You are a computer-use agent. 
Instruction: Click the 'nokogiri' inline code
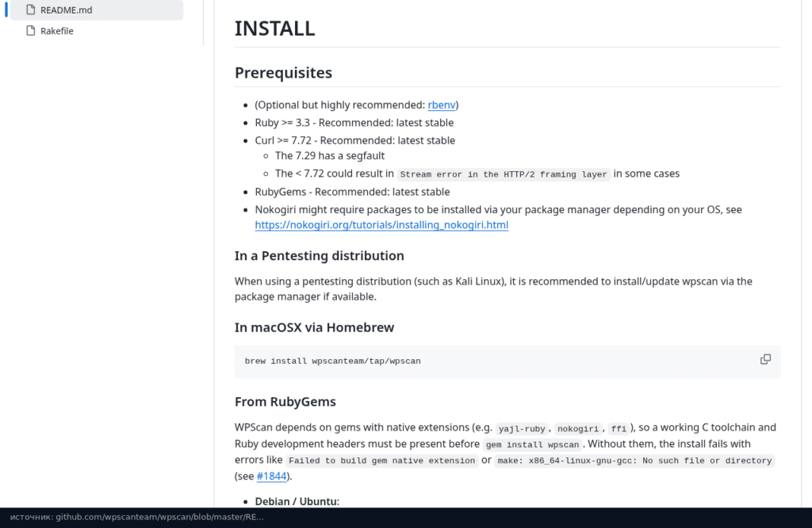(x=578, y=429)
